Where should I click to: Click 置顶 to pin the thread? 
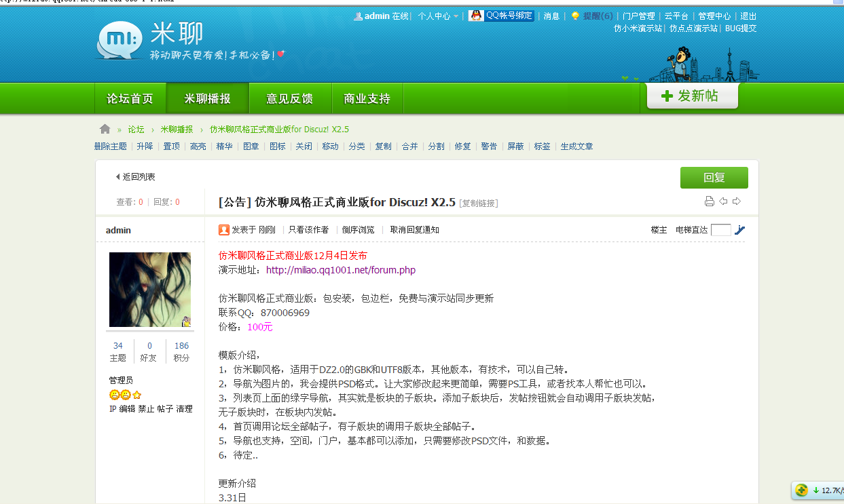click(x=171, y=147)
